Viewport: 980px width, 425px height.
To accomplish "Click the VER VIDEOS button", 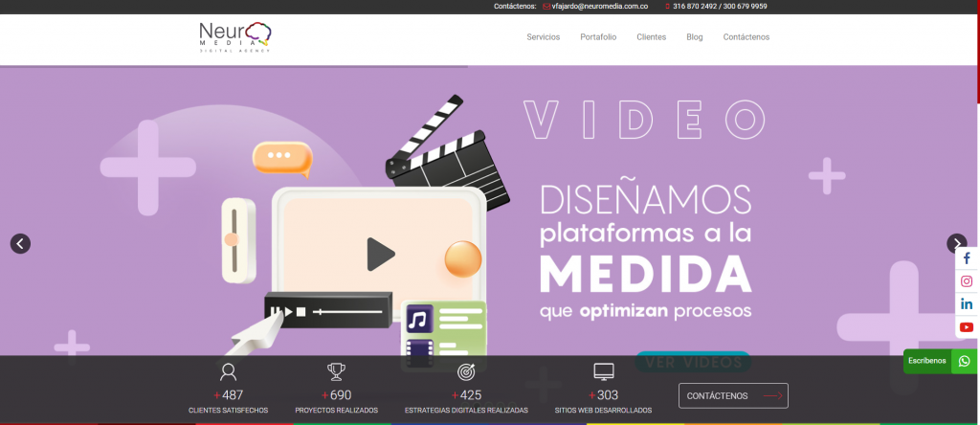I will pyautogui.click(x=693, y=363).
